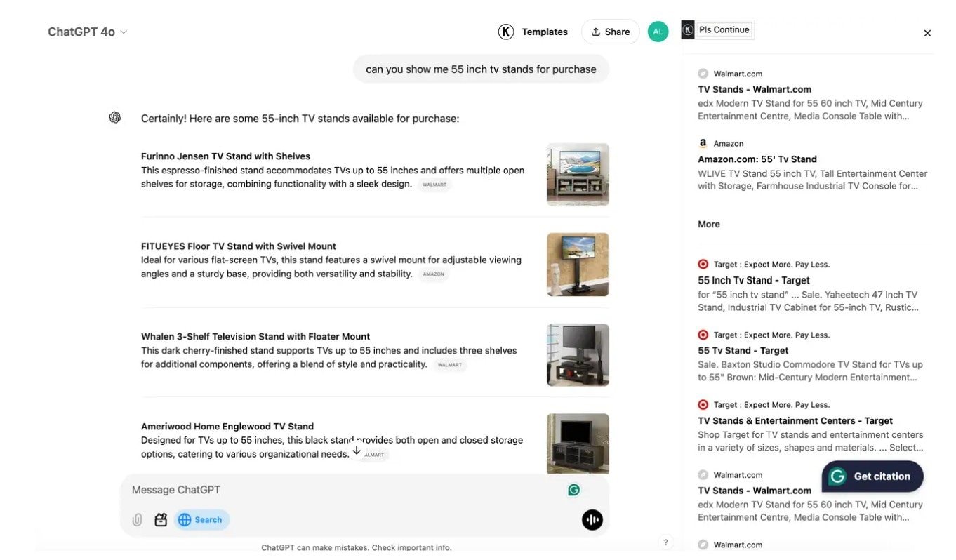Open Whalen 3-Shelf Television Stand thumbnail
This screenshot has height=560, width=956.
(578, 354)
